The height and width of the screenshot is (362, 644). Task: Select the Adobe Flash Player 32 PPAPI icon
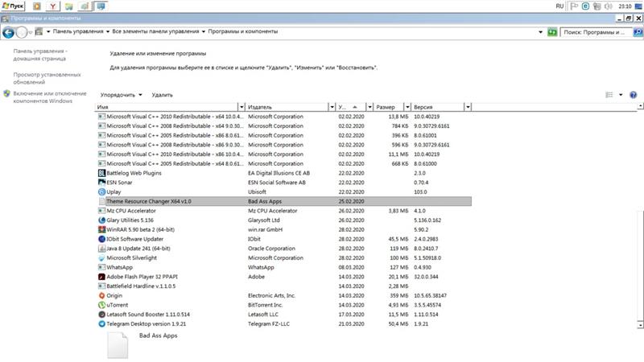[102, 277]
